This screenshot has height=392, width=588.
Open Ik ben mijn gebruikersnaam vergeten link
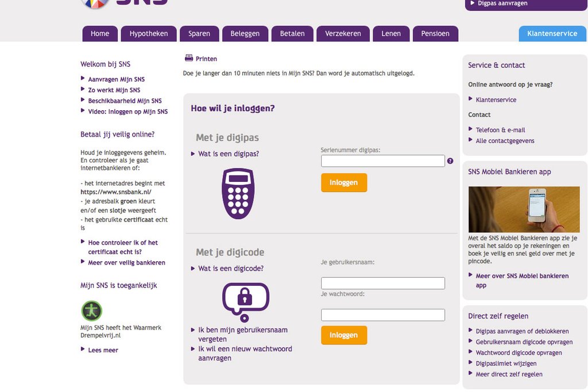tap(243, 334)
